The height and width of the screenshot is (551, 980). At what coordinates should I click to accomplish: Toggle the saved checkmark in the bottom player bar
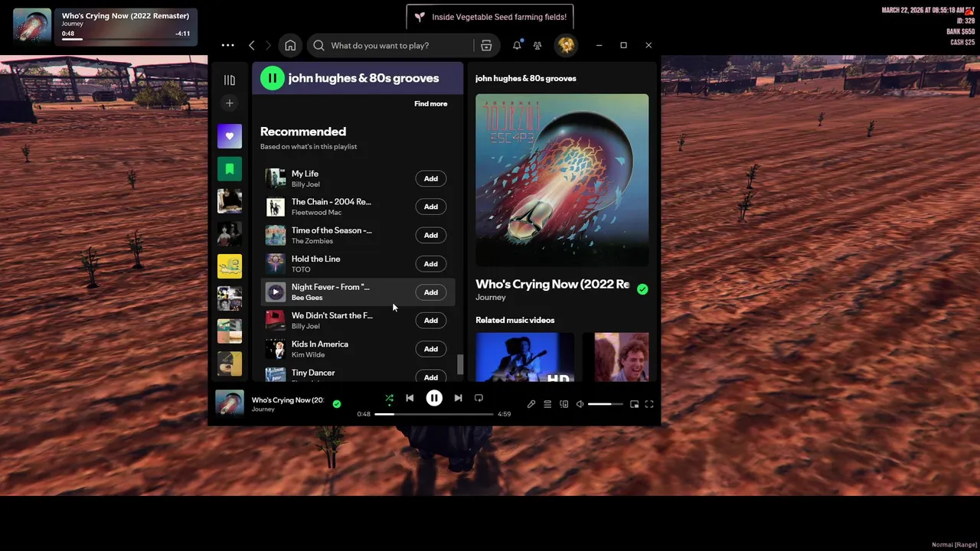coord(336,403)
